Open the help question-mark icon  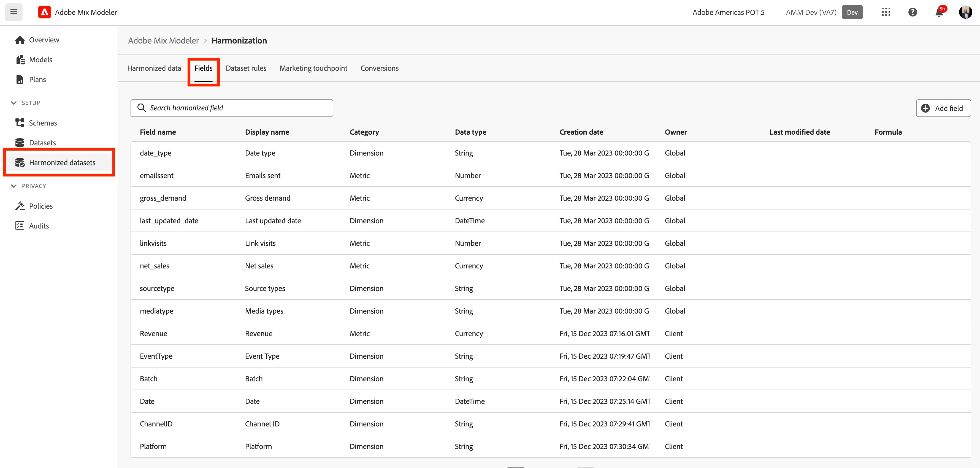[x=912, y=12]
